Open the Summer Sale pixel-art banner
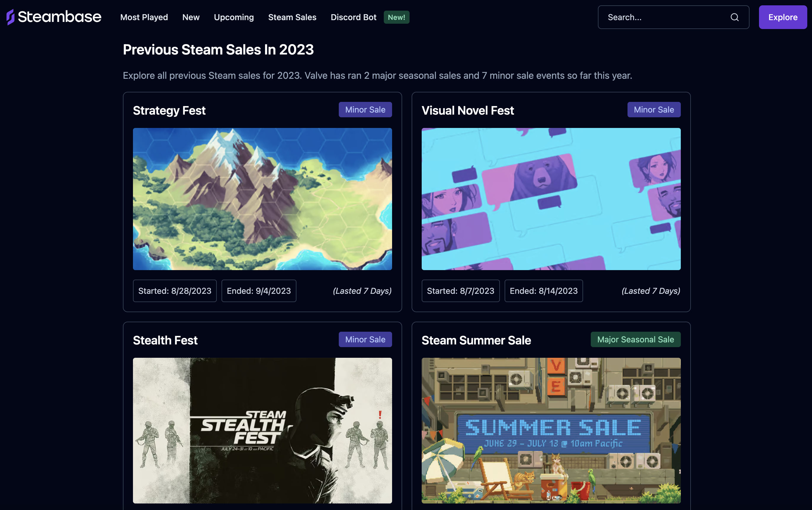This screenshot has height=510, width=812. pyautogui.click(x=551, y=430)
